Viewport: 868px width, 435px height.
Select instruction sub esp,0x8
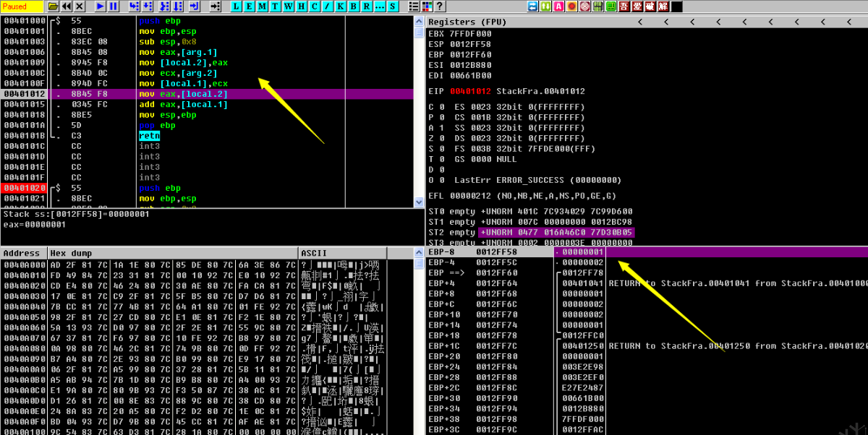(x=168, y=42)
